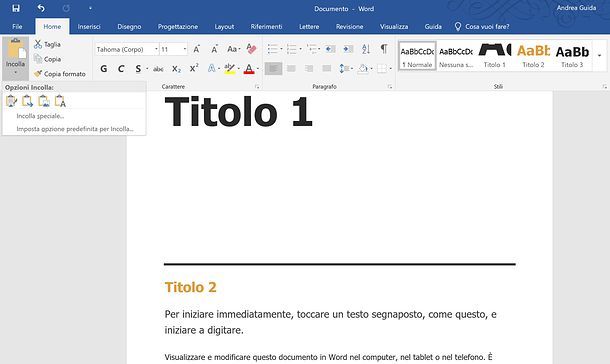The image size is (610, 364).
Task: Click Copia command
Action: click(x=47, y=59)
